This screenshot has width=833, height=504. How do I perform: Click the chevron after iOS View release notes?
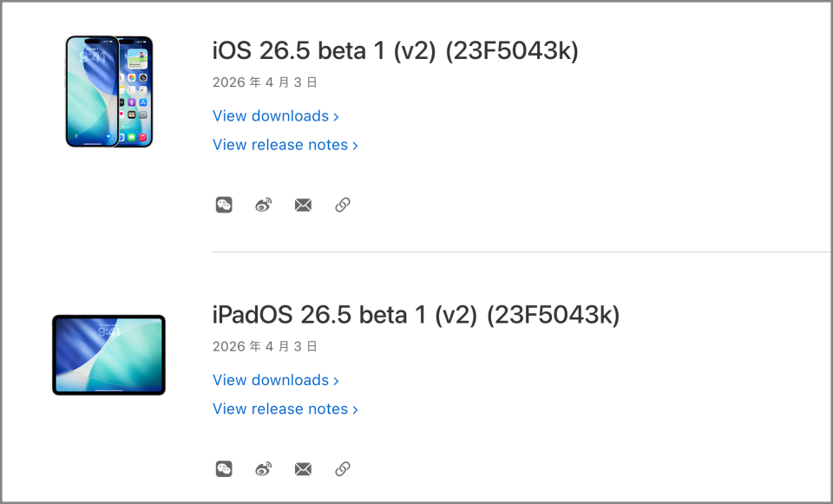356,146
